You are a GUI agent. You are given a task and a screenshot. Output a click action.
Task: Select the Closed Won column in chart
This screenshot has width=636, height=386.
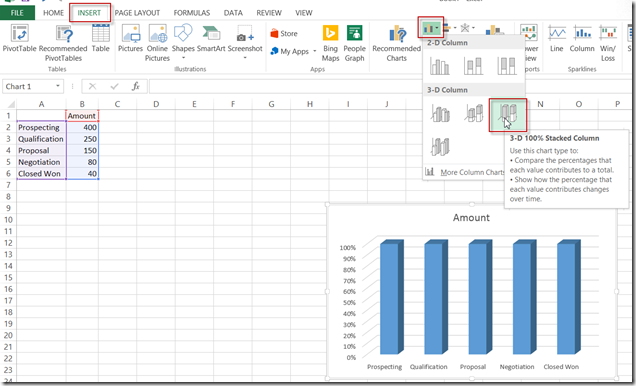[x=569, y=297]
